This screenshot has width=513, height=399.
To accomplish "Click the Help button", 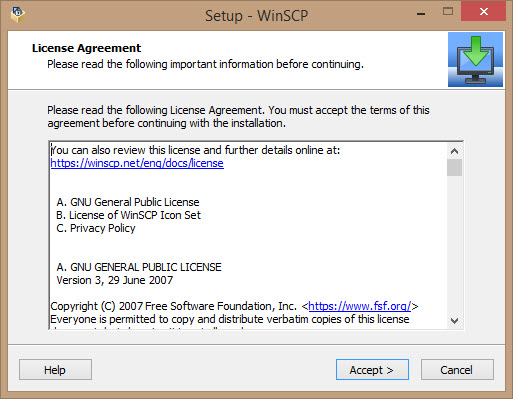I will coord(55,370).
